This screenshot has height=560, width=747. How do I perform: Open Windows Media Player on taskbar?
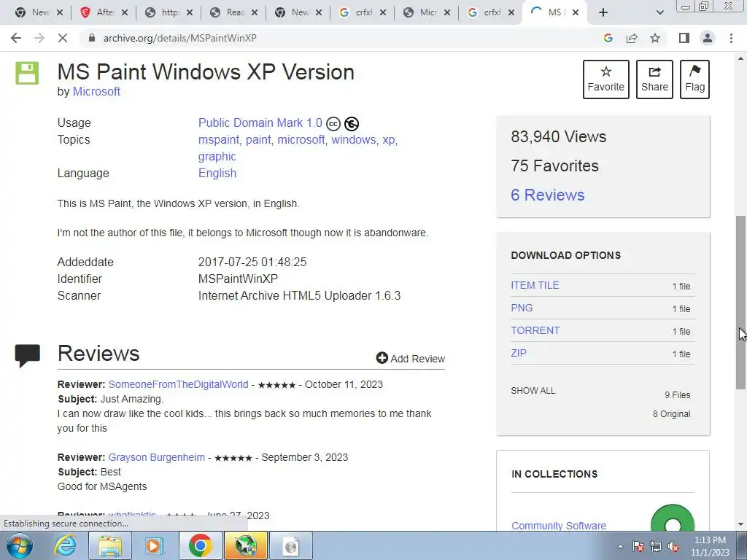pyautogui.click(x=153, y=545)
